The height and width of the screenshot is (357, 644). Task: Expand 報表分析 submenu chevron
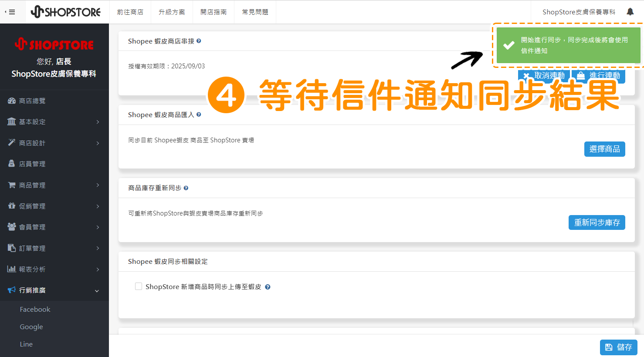(x=98, y=269)
